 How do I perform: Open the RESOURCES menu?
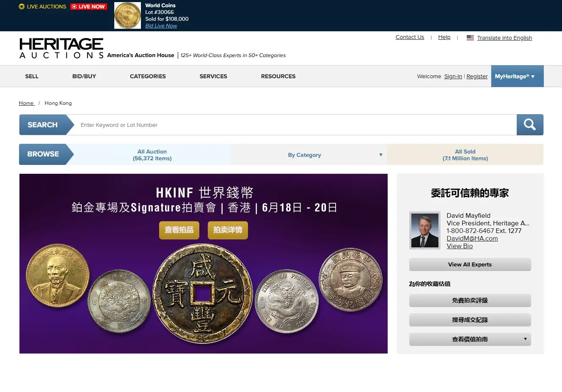(x=278, y=76)
